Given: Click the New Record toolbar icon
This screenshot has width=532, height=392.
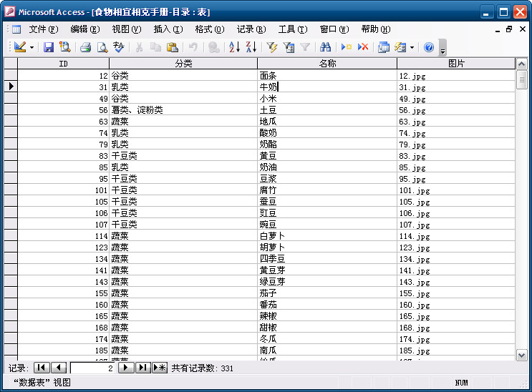Looking at the screenshot, I should [346, 47].
